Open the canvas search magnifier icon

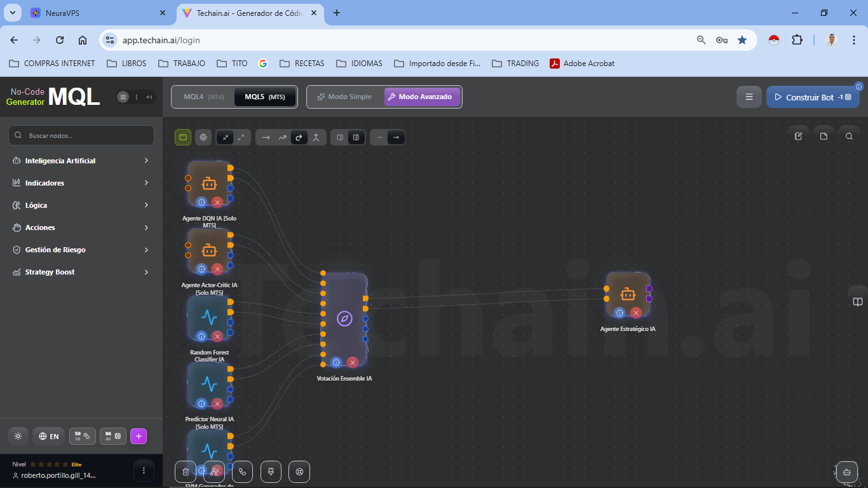click(849, 136)
